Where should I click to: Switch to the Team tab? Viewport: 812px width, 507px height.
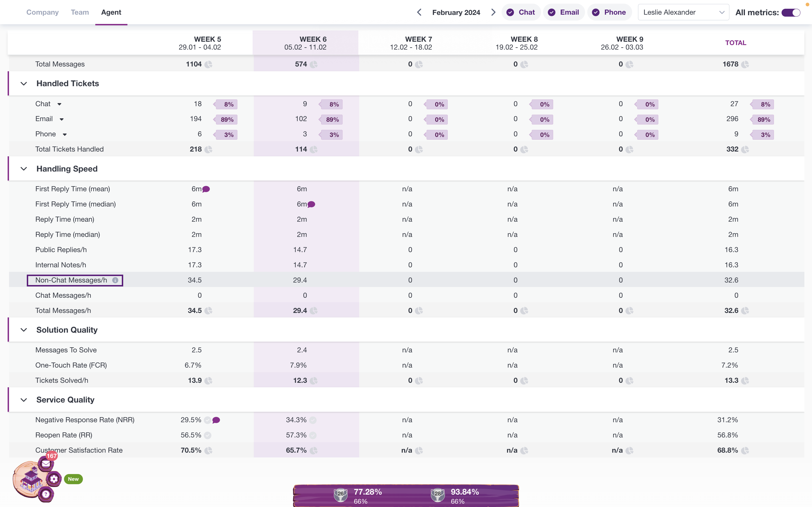tap(80, 12)
